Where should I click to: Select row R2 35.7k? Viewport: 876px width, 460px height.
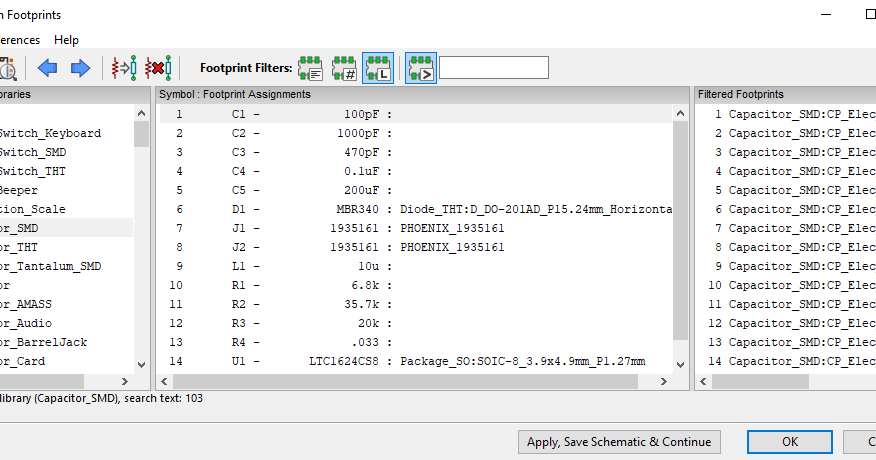coord(416,304)
